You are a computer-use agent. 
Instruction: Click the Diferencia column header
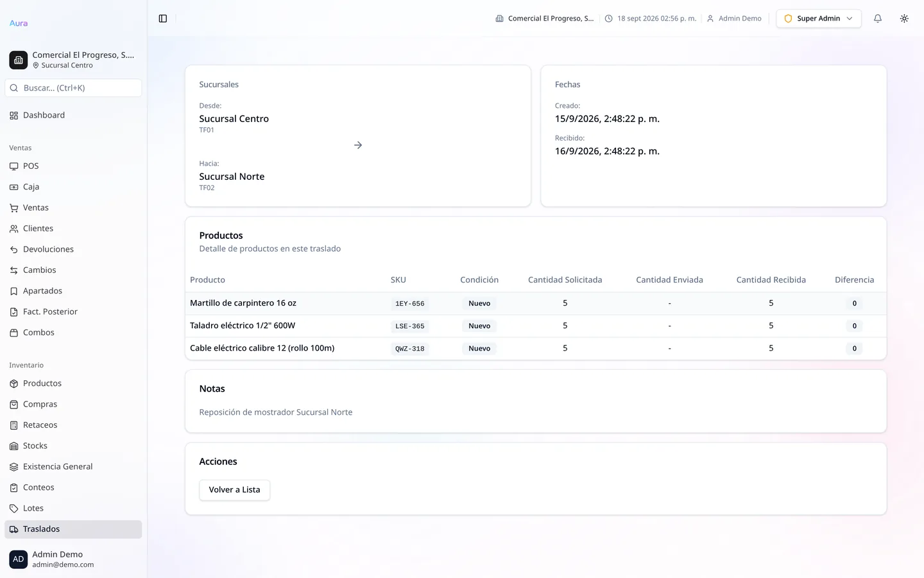click(x=854, y=280)
